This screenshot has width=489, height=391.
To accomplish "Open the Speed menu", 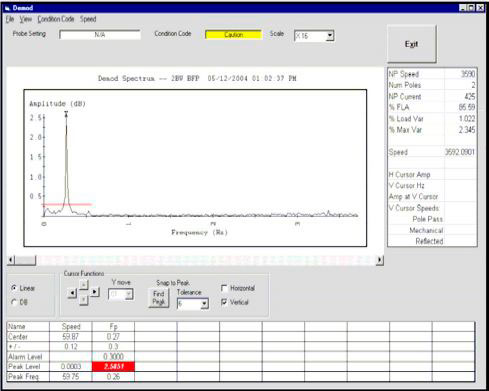I will coord(88,19).
